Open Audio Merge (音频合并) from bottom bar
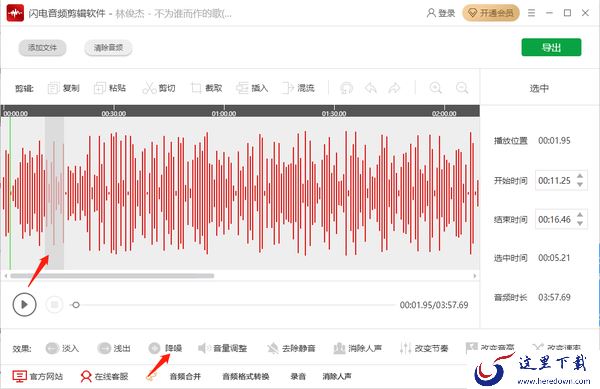Viewport: 600px width, 389px height. coord(185,376)
